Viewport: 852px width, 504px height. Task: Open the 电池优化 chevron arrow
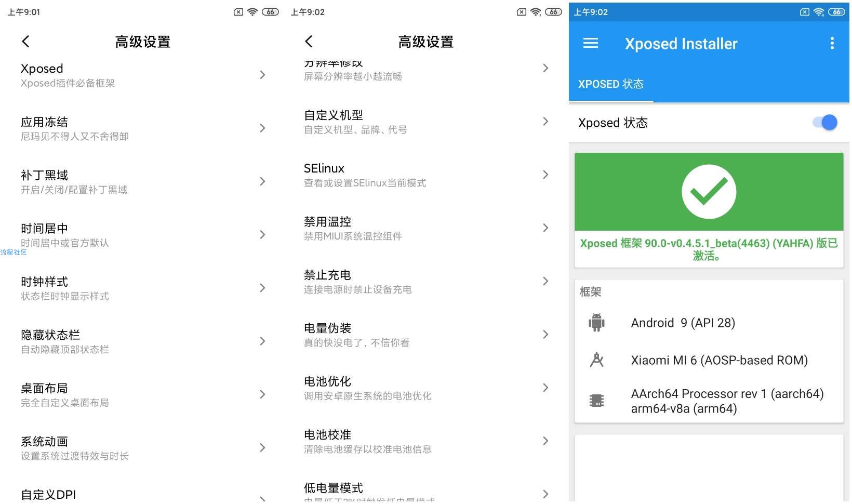[545, 388]
